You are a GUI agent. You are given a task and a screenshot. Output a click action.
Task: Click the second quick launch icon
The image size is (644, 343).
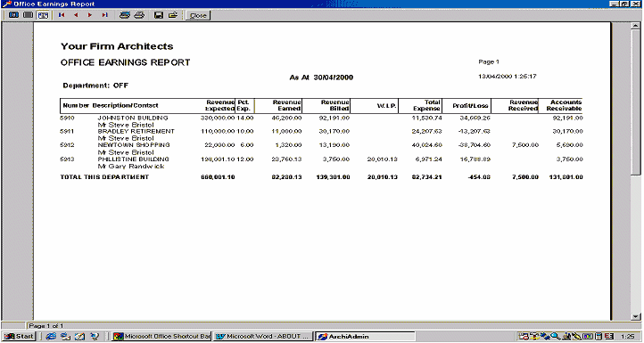click(65, 337)
